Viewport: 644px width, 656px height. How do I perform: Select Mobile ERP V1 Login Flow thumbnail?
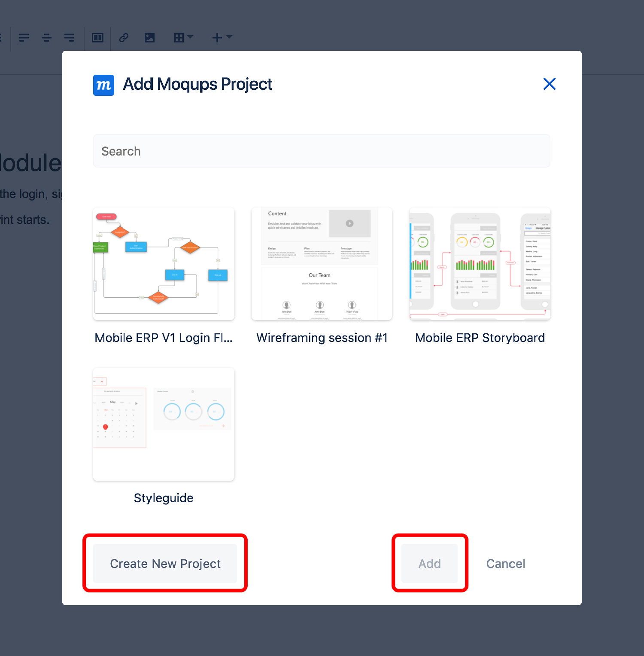(x=164, y=264)
